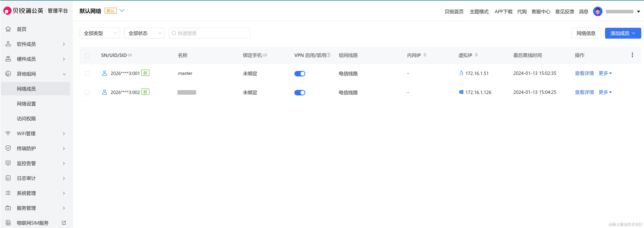The image size is (644, 228).
Task: Open the account dropdown arrow in header
Action: point(638,12)
